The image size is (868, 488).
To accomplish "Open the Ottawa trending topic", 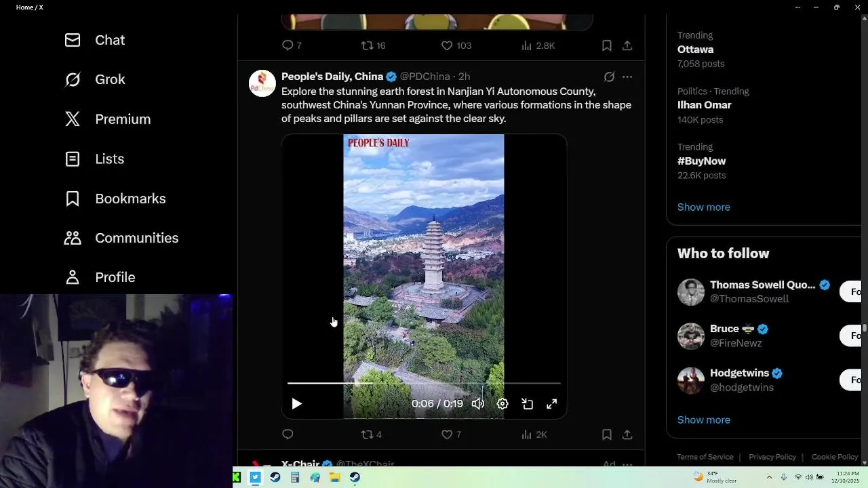I will [695, 49].
